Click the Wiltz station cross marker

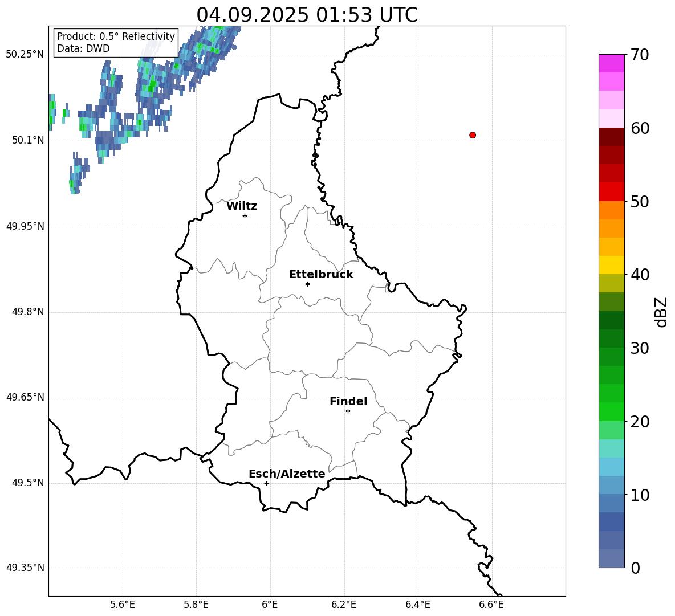[245, 215]
